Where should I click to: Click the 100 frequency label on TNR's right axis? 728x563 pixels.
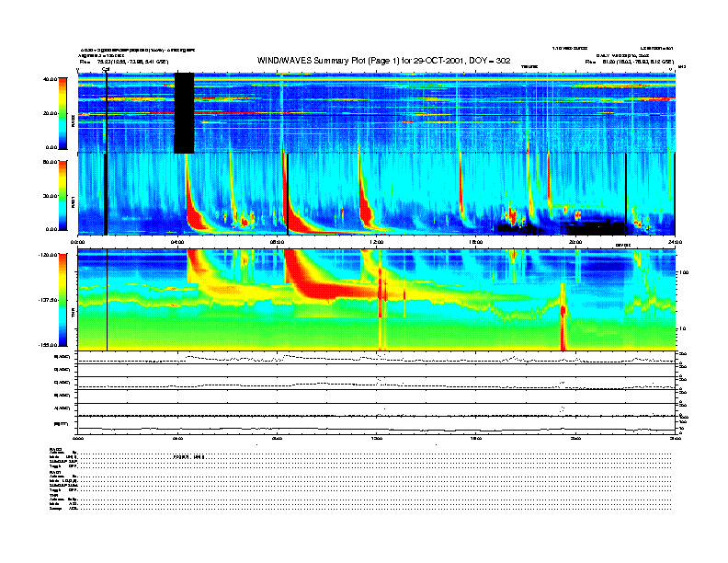(683, 272)
